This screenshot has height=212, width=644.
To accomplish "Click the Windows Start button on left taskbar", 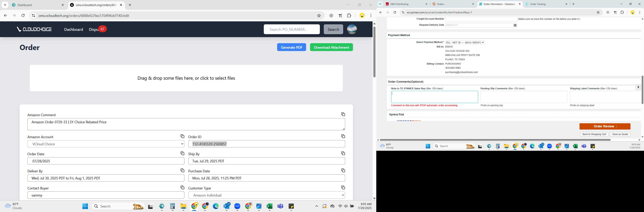I will click(x=85, y=206).
